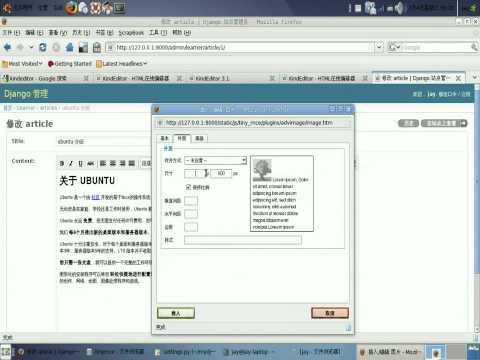Viewport: 480px width, 360px height.
Task: Click the "关于 UBUNTU" heading in the editor
Action: coord(87,181)
